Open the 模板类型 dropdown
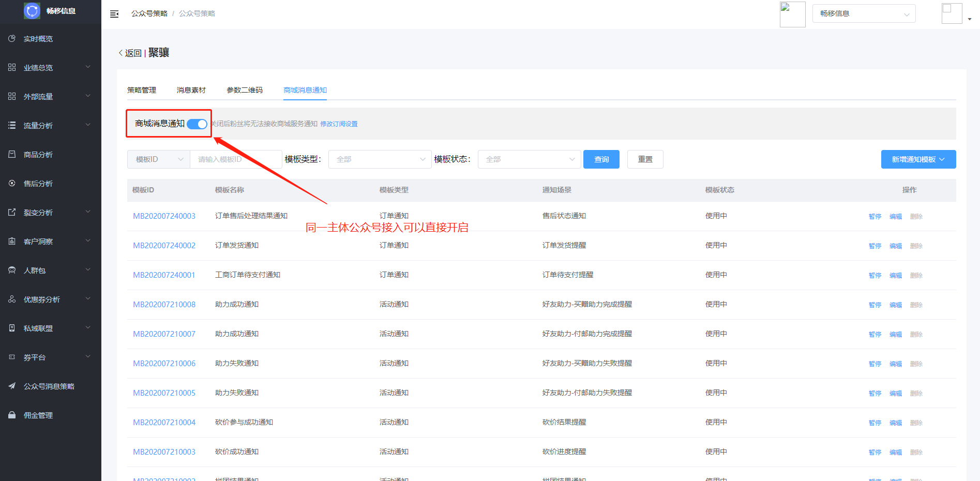This screenshot has width=980, height=481. click(x=380, y=159)
